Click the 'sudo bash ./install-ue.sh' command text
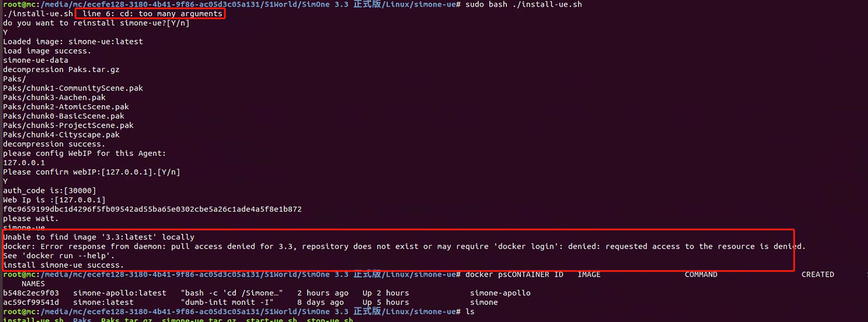This screenshot has height=322, width=868. pyautogui.click(x=524, y=5)
